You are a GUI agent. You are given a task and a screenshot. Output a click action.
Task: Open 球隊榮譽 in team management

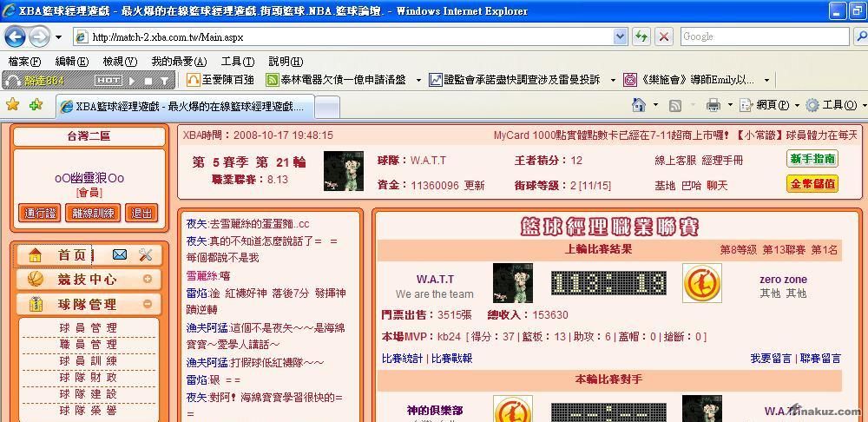click(x=89, y=411)
